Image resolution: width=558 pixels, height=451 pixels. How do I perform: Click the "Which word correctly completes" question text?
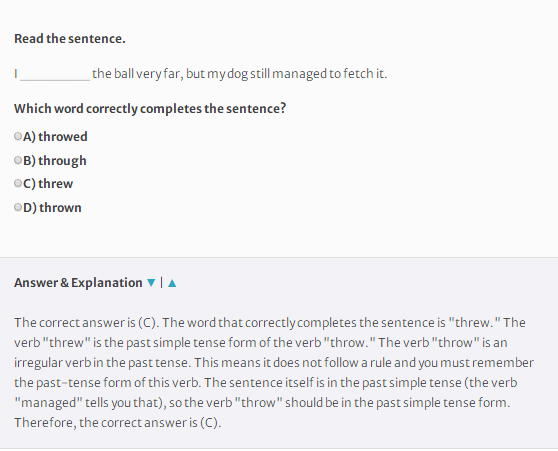click(150, 109)
